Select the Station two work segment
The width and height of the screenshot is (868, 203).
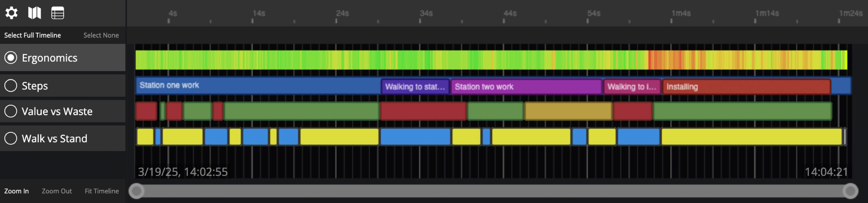point(526,87)
